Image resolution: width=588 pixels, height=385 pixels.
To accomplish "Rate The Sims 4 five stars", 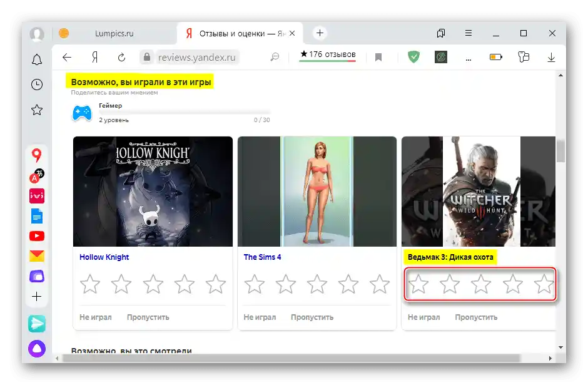I will click(x=380, y=284).
